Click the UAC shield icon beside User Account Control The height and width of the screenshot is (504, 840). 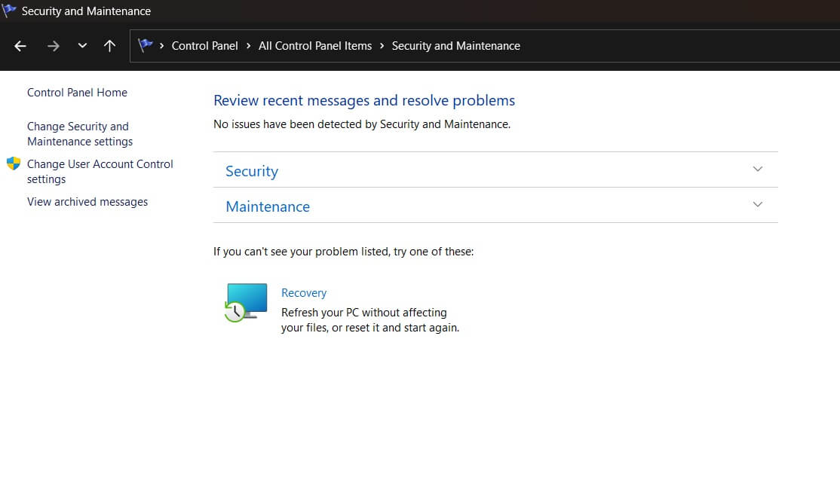coord(14,163)
